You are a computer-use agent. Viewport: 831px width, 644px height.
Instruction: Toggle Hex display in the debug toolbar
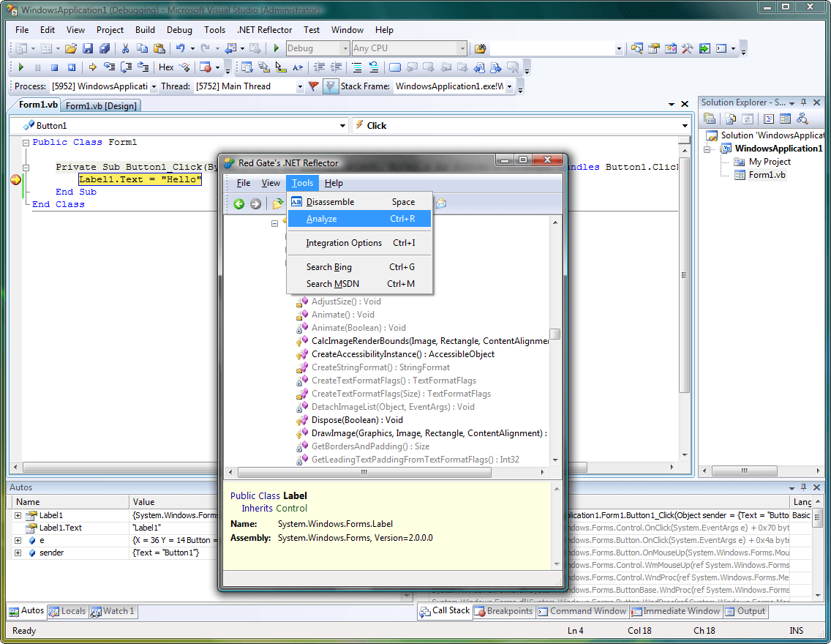point(167,67)
